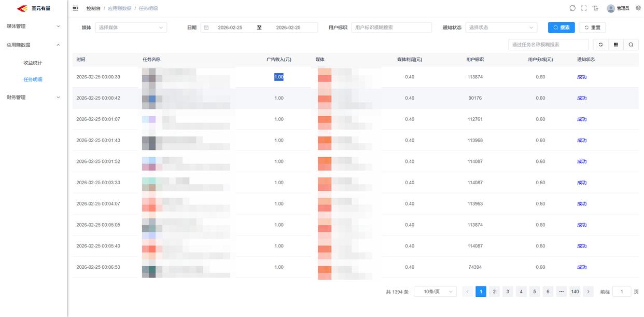Click user ID 113963 cell
644x317 pixels.
475,204
